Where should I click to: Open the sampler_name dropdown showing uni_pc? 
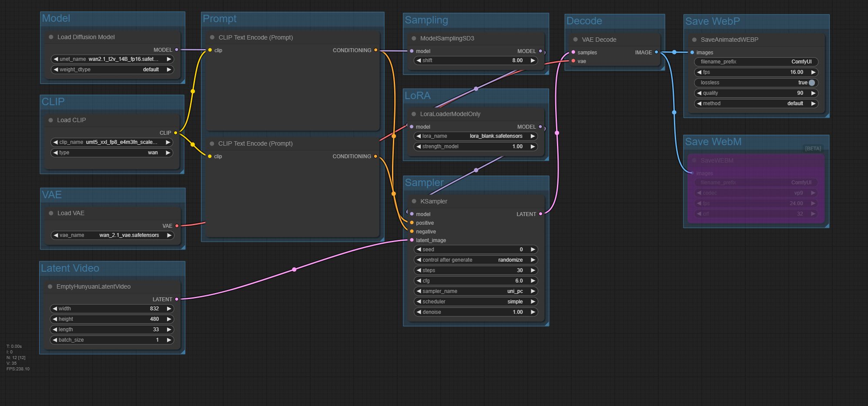476,291
